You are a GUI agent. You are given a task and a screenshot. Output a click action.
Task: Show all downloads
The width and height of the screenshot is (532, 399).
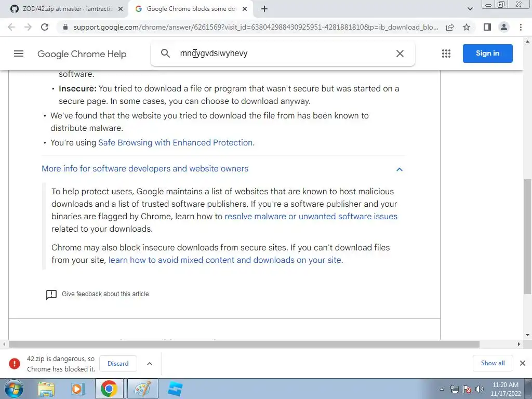[x=493, y=363]
